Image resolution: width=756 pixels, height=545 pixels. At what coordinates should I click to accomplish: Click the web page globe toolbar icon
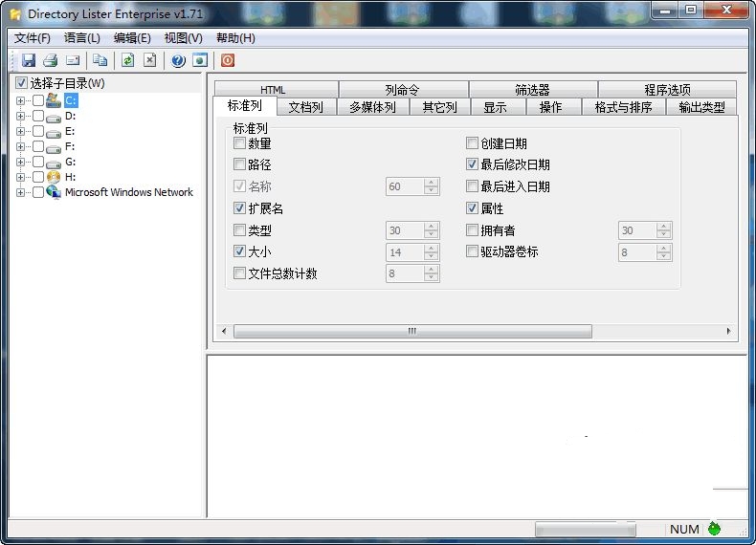pyautogui.click(x=200, y=60)
